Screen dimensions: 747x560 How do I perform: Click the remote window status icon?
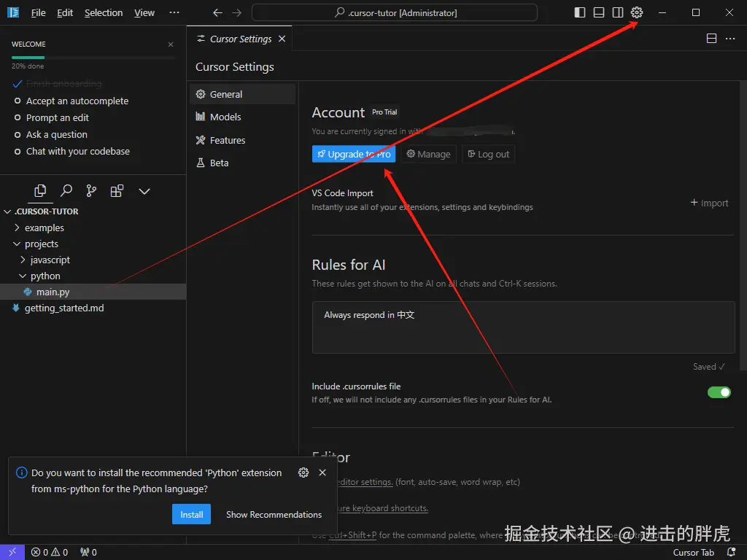(x=12, y=552)
